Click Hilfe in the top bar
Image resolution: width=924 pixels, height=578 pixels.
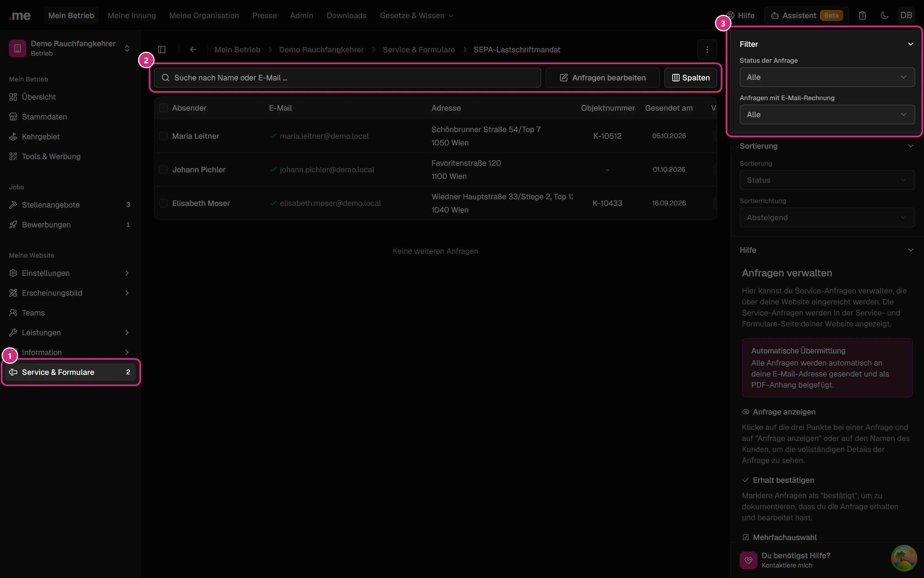[x=741, y=16]
